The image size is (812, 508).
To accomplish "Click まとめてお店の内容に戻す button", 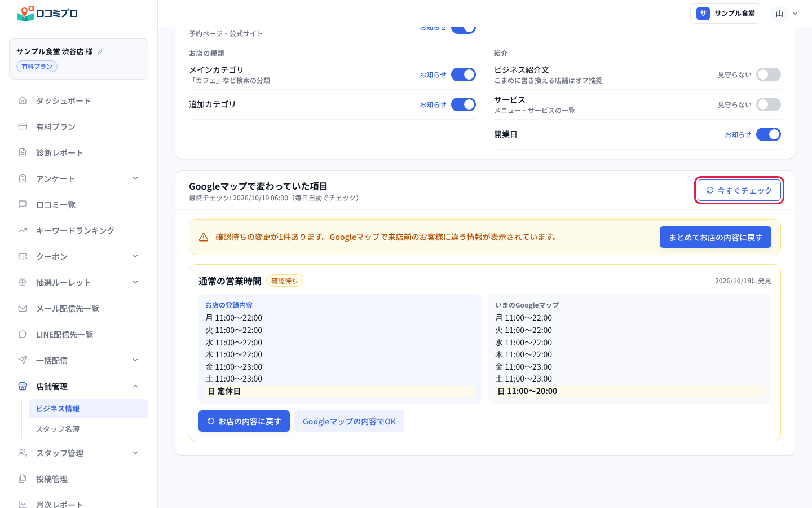I will click(716, 237).
